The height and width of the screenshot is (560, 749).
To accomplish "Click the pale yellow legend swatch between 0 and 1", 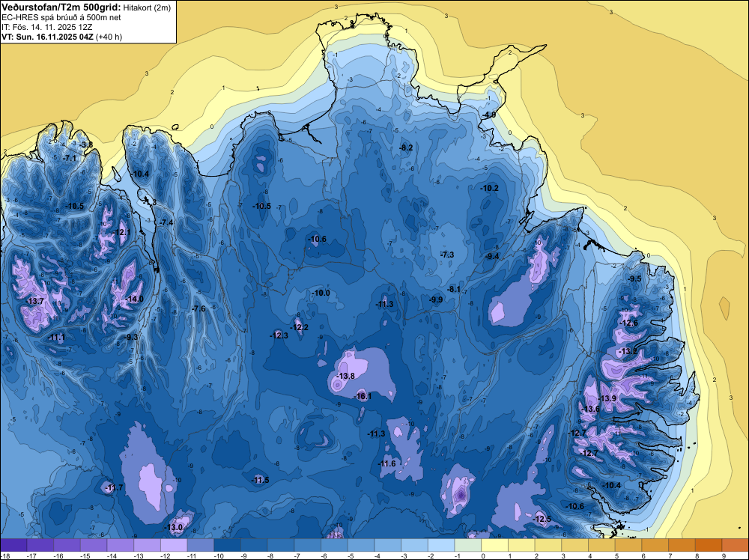I will click(x=494, y=545).
